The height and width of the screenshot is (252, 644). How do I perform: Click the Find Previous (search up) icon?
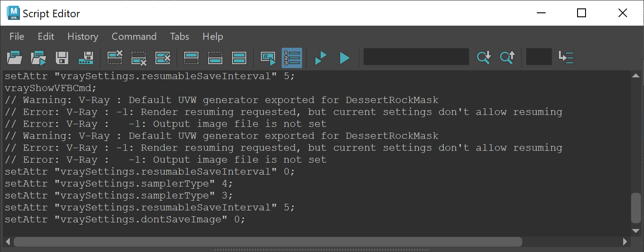tap(508, 57)
